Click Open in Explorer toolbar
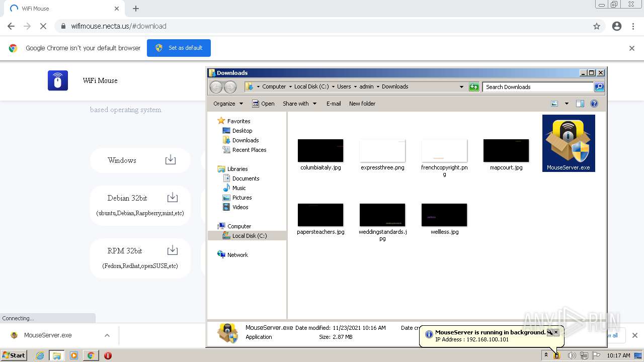 pos(263,104)
